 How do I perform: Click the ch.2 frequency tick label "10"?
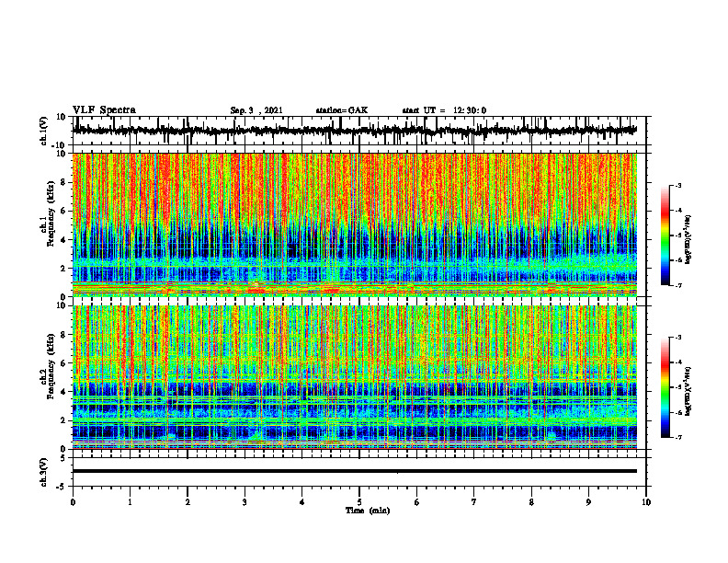tap(62, 305)
